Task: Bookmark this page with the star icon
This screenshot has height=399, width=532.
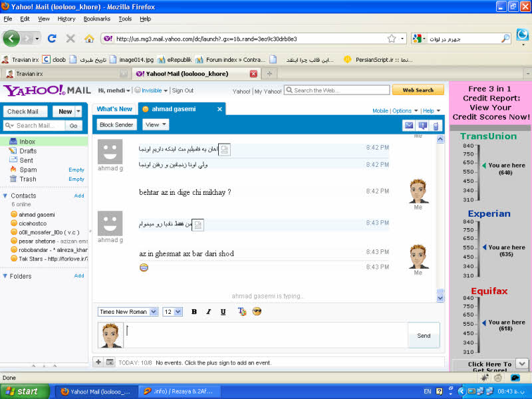Action: tap(392, 39)
